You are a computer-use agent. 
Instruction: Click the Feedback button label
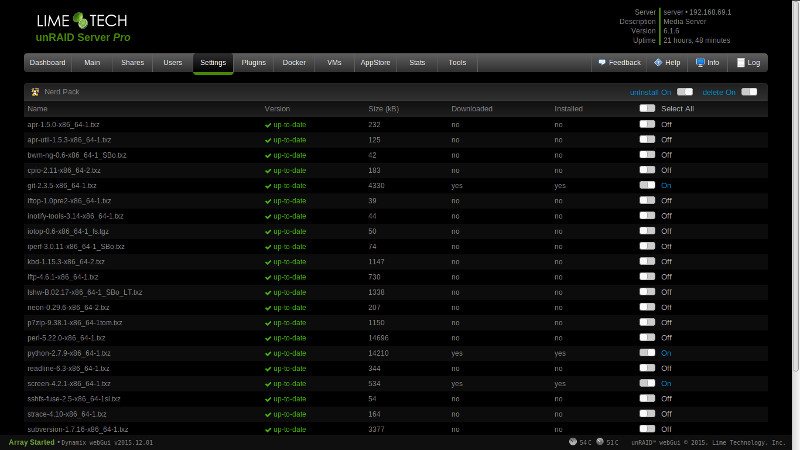[x=624, y=63]
